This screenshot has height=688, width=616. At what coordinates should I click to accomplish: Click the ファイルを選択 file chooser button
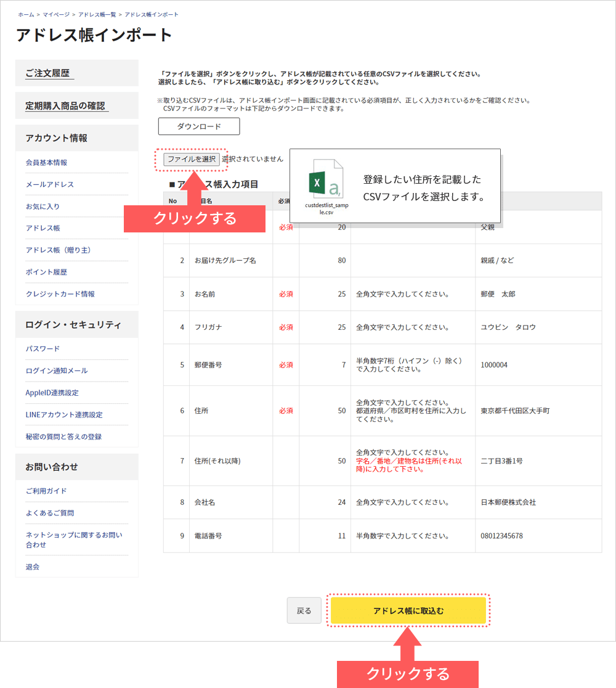[192, 159]
